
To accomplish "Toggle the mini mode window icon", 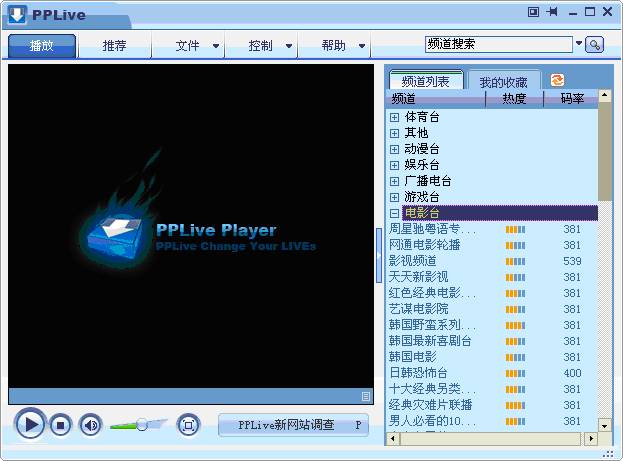I will pos(534,12).
